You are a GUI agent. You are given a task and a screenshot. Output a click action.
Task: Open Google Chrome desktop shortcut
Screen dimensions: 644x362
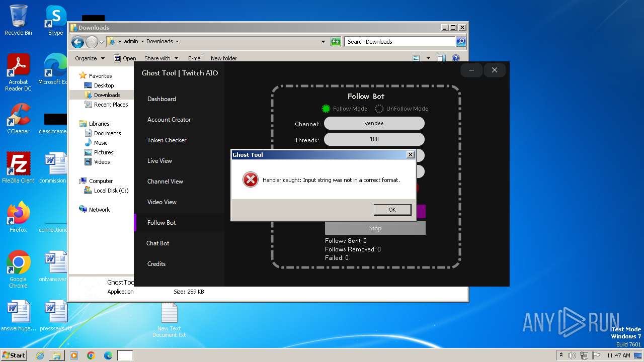(x=18, y=269)
